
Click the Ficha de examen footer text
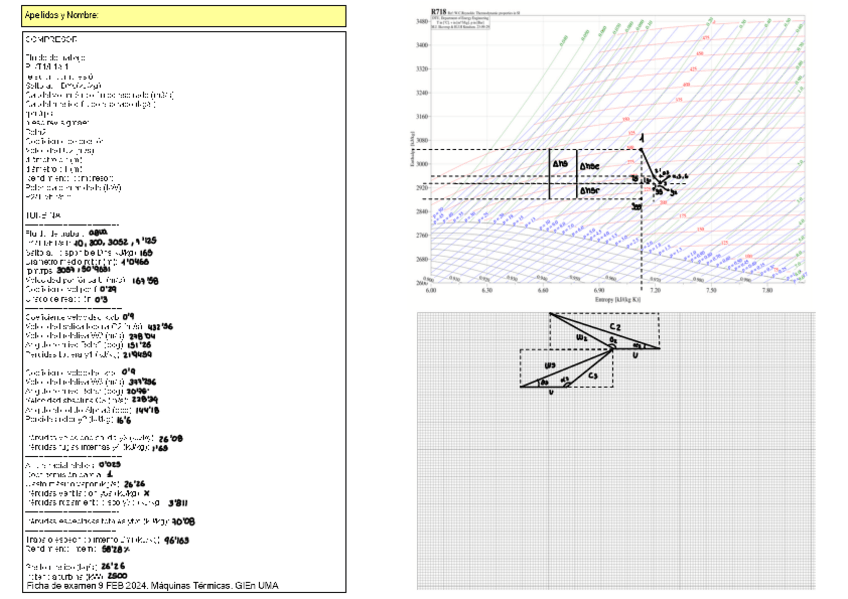coord(152,585)
